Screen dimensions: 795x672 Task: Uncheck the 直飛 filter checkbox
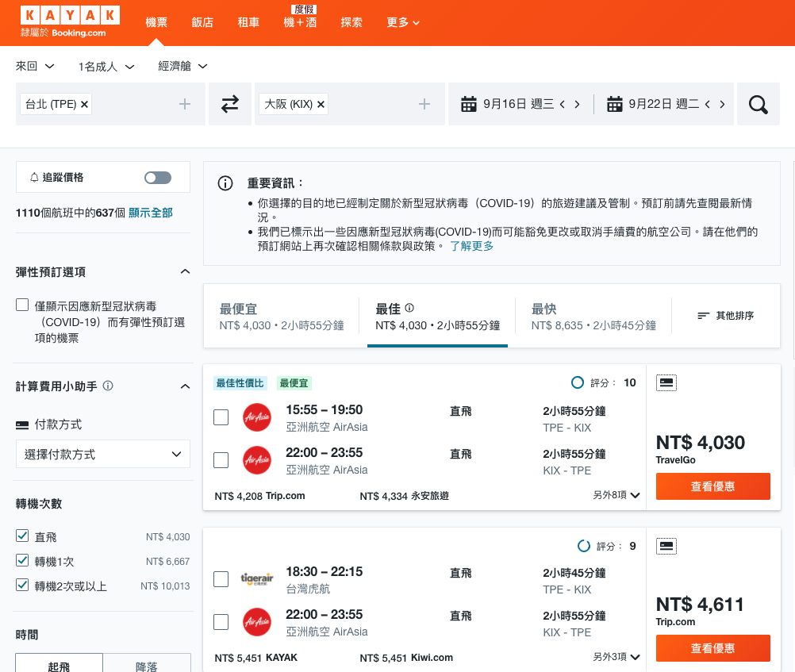point(21,536)
